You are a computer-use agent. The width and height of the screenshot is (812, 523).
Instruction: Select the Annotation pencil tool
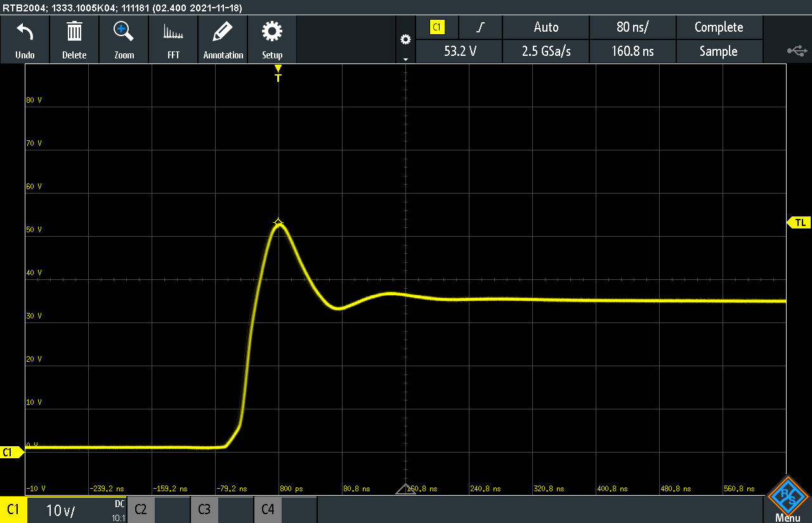[x=223, y=32]
